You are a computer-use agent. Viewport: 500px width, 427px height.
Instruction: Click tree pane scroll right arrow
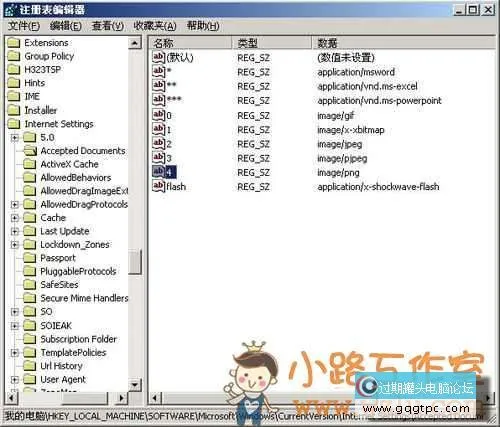click(122, 398)
